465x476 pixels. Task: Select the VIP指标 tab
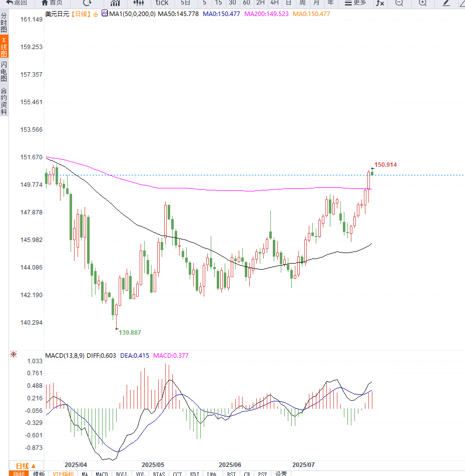[x=63, y=473]
